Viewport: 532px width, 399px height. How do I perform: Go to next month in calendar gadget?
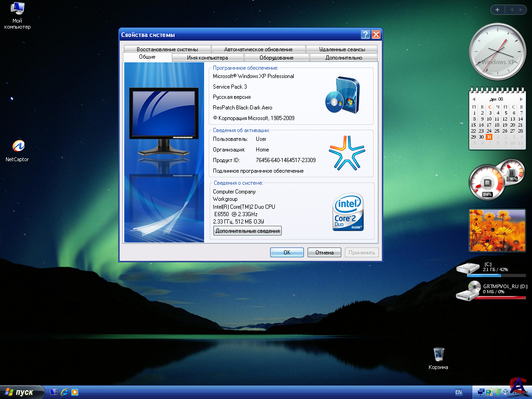click(x=521, y=99)
